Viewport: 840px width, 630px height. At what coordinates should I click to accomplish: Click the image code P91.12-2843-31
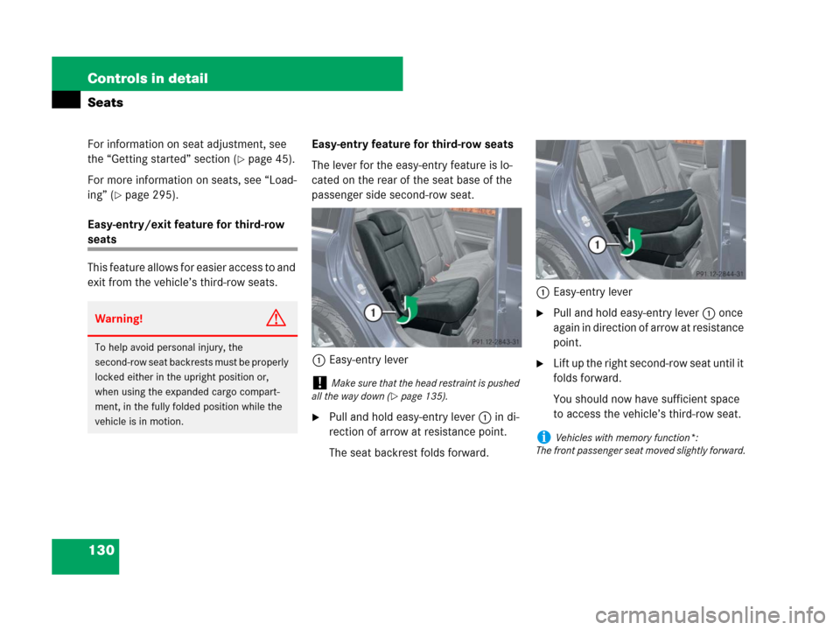(x=495, y=342)
